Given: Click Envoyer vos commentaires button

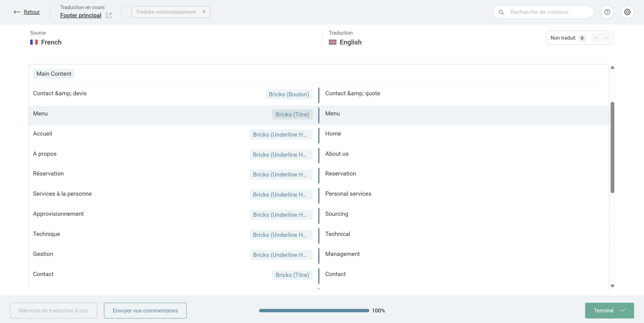Looking at the screenshot, I should pyautogui.click(x=145, y=310).
